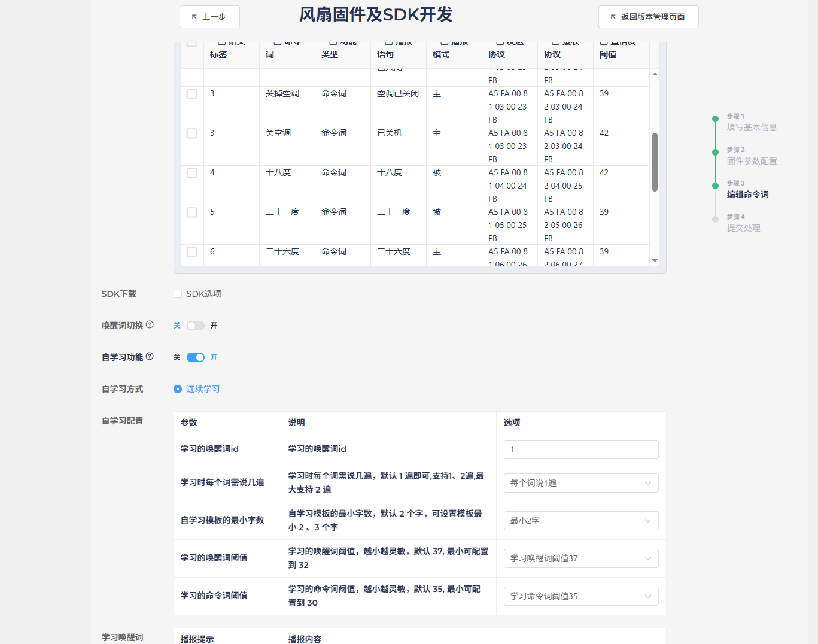Expand the 学习命令词阈值35 dropdown
This screenshot has width=818, height=644.
pos(580,596)
